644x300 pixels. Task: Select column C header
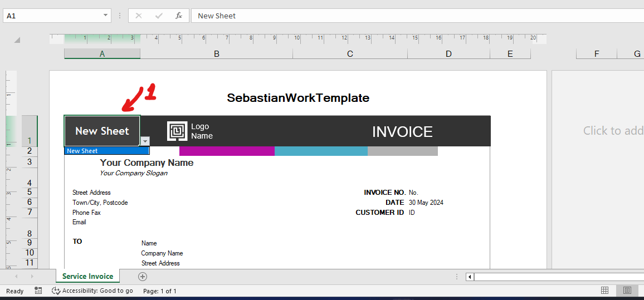click(350, 54)
